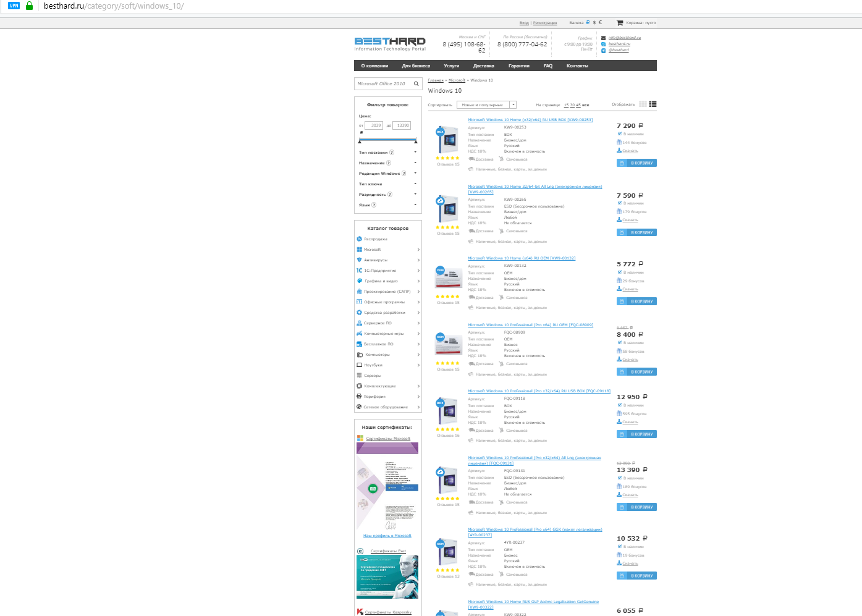Click the minimum price input showing 3039
862x616 pixels.
tap(374, 125)
